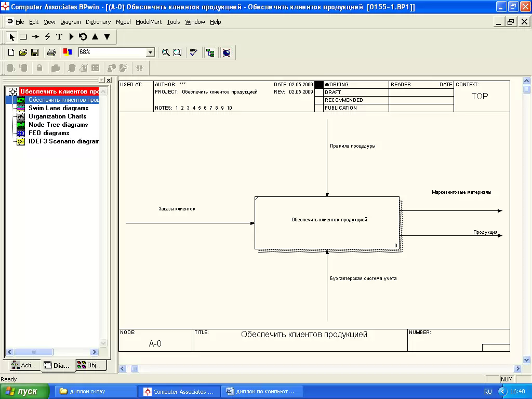Toggle the Model Explorer tree icon
This screenshot has width=532, height=399.
click(x=210, y=52)
